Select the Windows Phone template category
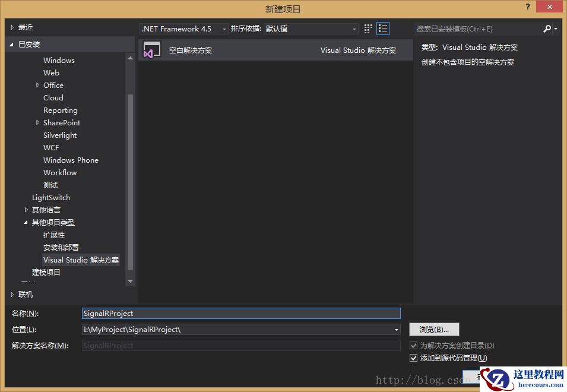The height and width of the screenshot is (392, 567). [x=71, y=160]
